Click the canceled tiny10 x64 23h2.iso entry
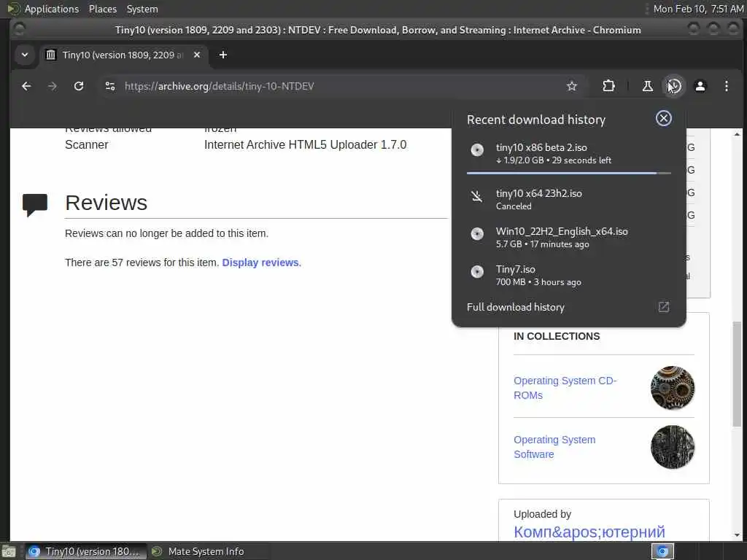The image size is (747, 560). point(569,200)
